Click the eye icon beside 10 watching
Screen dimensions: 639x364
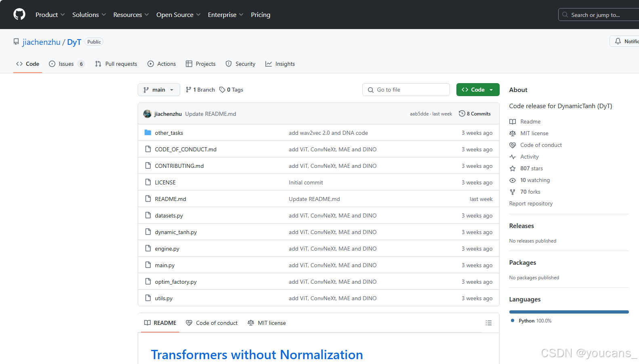(x=513, y=180)
